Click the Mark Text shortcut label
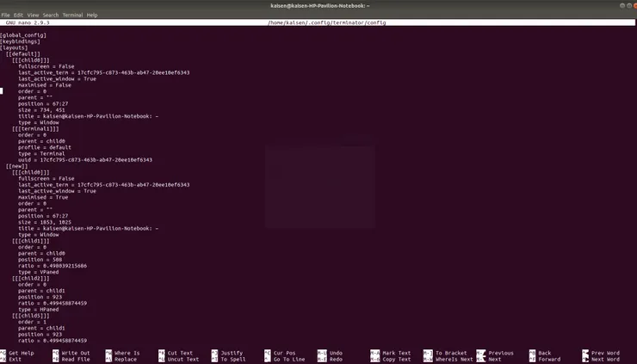 397,353
